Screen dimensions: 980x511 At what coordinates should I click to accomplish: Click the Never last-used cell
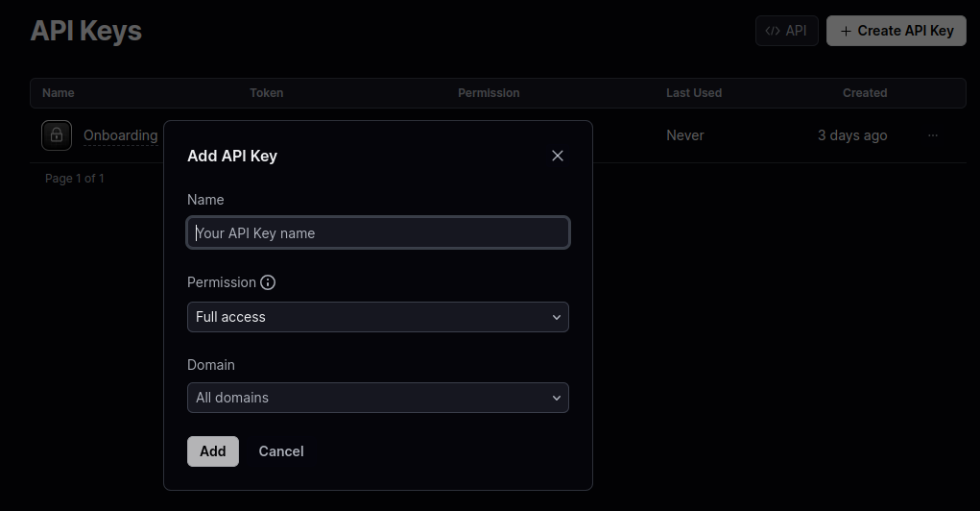point(685,135)
